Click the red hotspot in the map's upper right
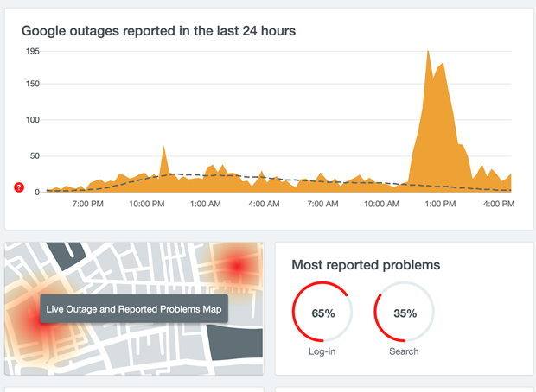The width and height of the screenshot is (536, 392). coord(237,266)
